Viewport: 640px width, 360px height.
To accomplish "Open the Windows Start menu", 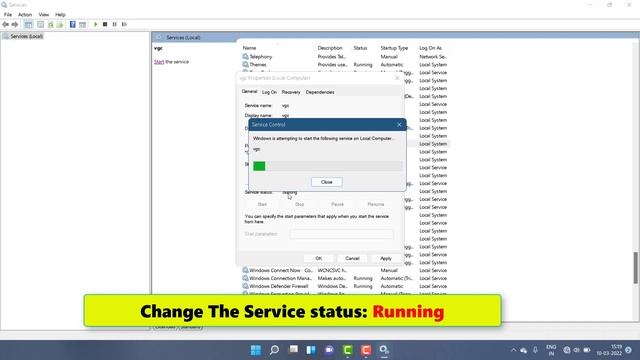I will [256, 350].
